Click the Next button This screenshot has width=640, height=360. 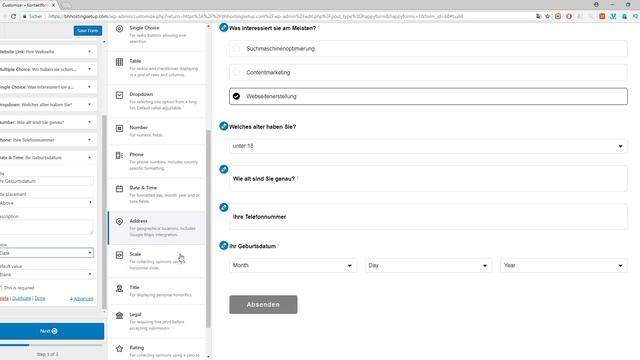(x=52, y=331)
